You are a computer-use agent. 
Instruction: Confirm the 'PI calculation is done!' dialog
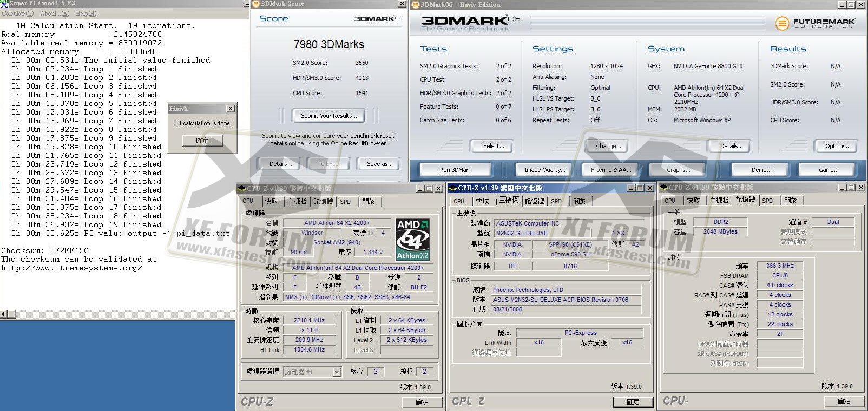(202, 141)
